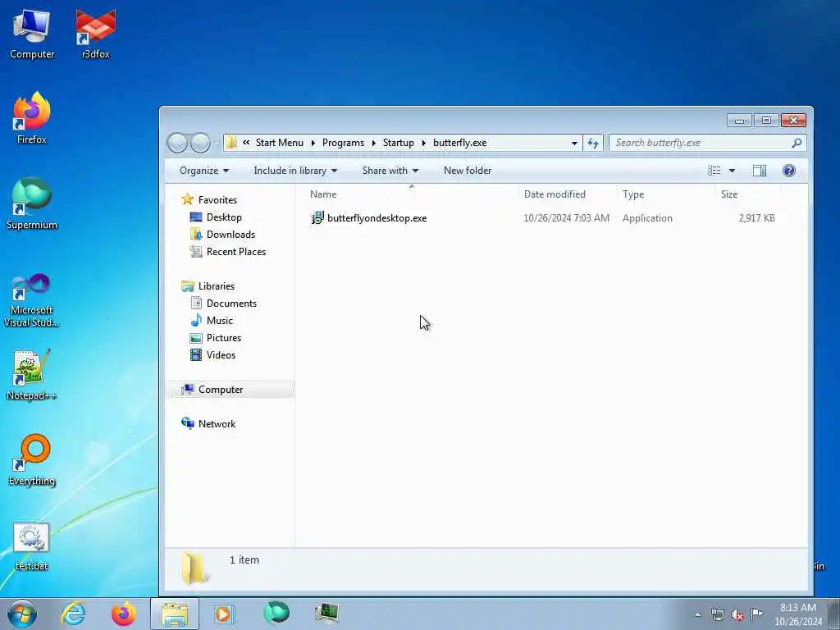Click the New folder button
The image size is (840, 630).
pyautogui.click(x=467, y=171)
